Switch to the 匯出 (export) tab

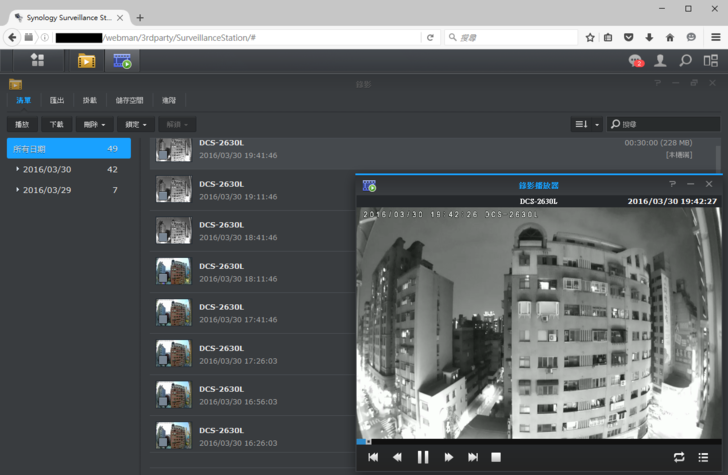57,100
